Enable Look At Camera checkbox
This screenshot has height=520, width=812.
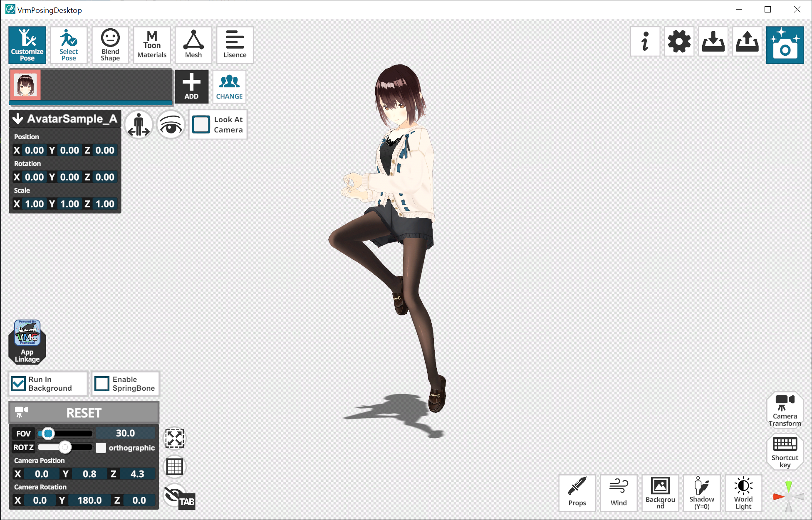pyautogui.click(x=201, y=125)
